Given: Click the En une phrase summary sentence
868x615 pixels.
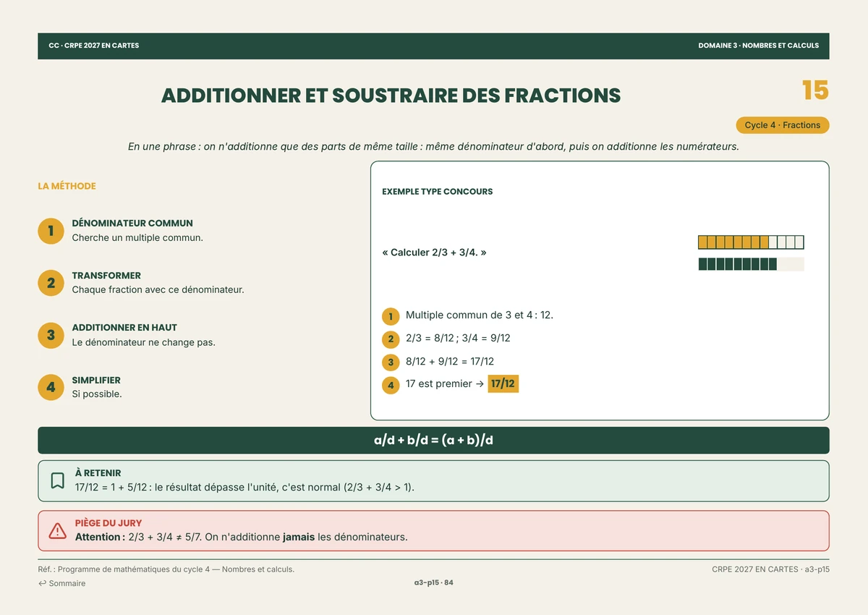Looking at the screenshot, I should 433,147.
